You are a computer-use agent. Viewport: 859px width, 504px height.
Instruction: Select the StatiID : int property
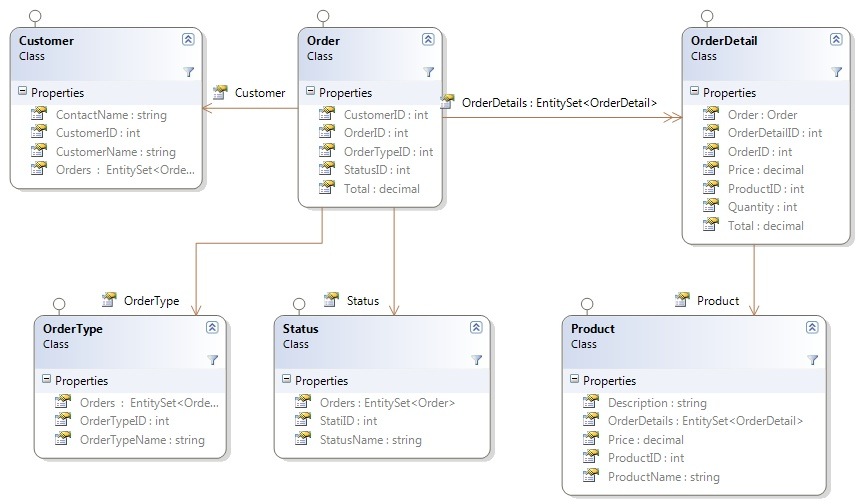pos(348,421)
